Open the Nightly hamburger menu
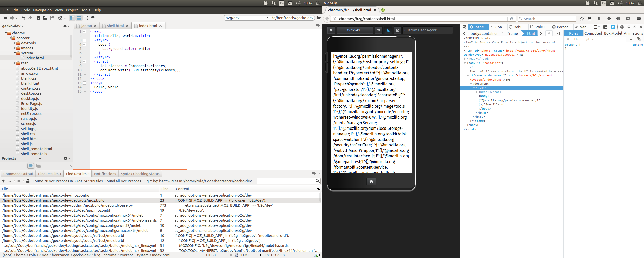Image resolution: width=644 pixels, height=258 pixels. [639, 19]
